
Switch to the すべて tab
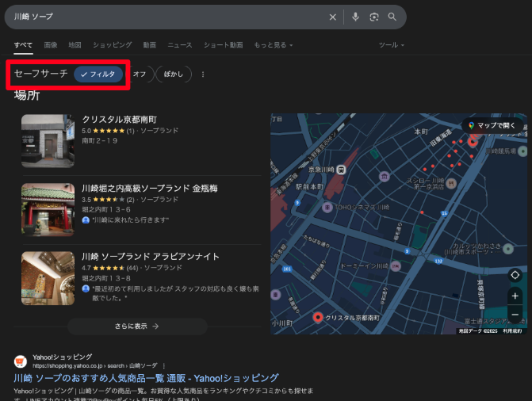point(23,45)
